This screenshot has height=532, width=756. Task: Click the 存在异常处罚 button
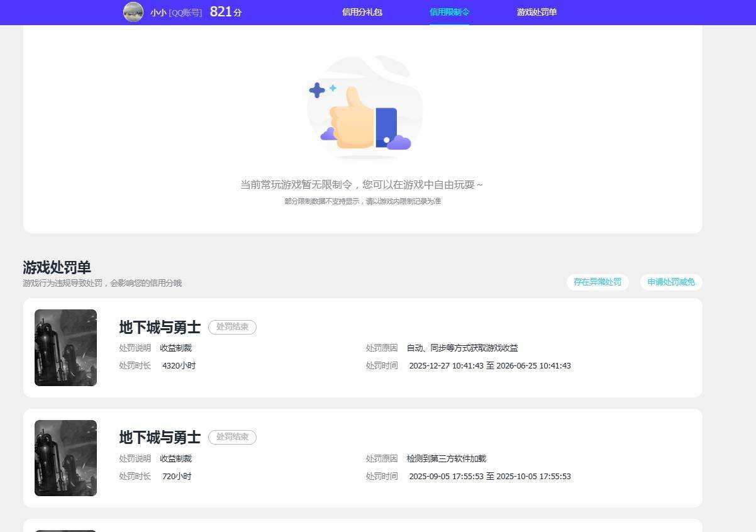[x=598, y=282]
